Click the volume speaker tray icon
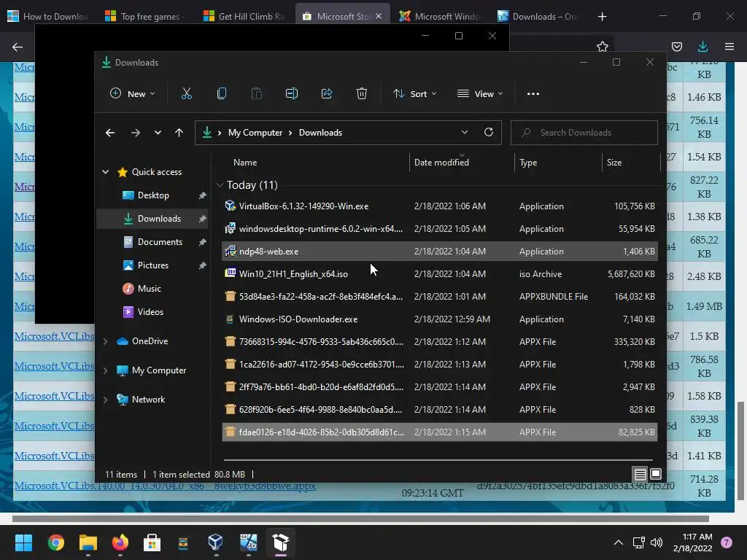This screenshot has width=747, height=560. [657, 542]
